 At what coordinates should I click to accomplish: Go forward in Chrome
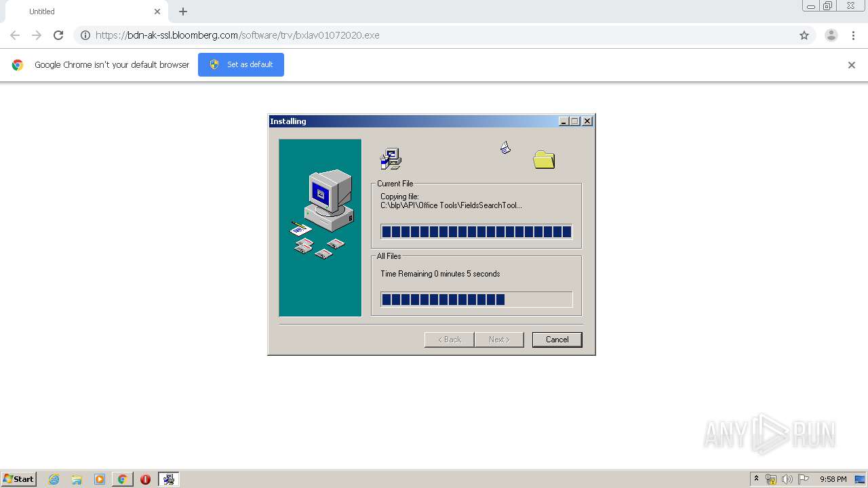point(37,35)
